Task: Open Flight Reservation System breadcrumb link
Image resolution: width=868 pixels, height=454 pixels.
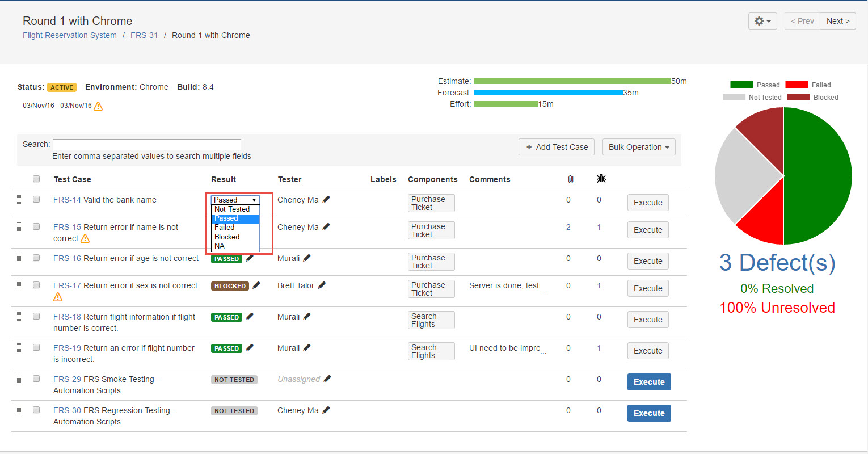Action: pos(70,35)
